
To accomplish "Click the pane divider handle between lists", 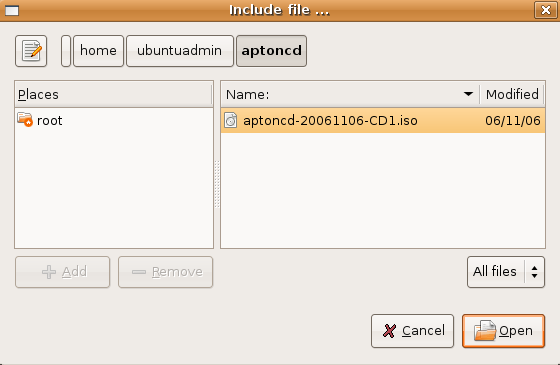I will point(217,184).
